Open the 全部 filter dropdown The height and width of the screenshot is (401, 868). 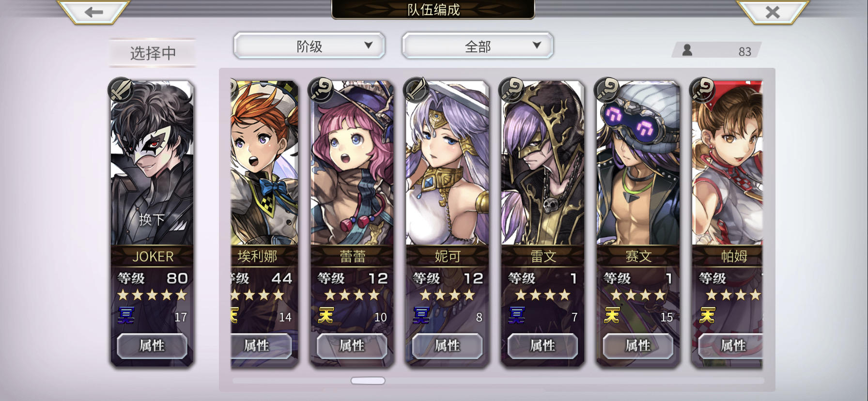(x=478, y=46)
